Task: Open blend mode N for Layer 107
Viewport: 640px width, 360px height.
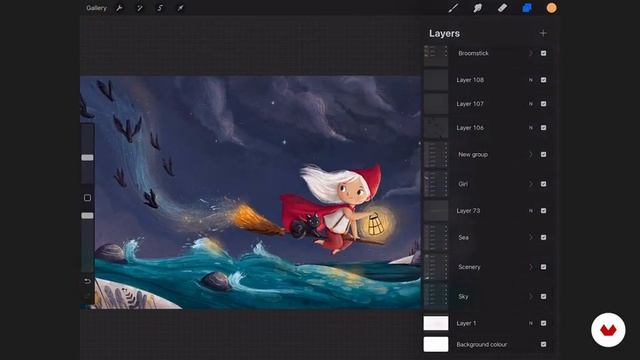Action: (531, 104)
